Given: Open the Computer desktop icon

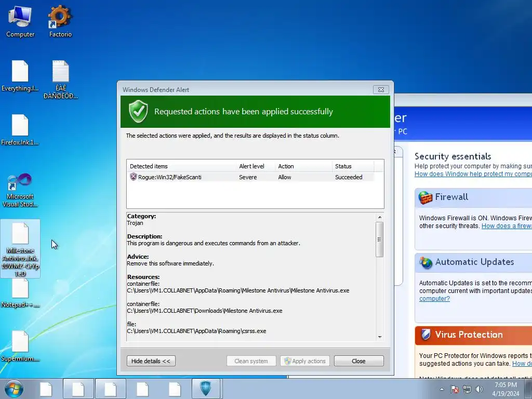Looking at the screenshot, I should (20, 21).
